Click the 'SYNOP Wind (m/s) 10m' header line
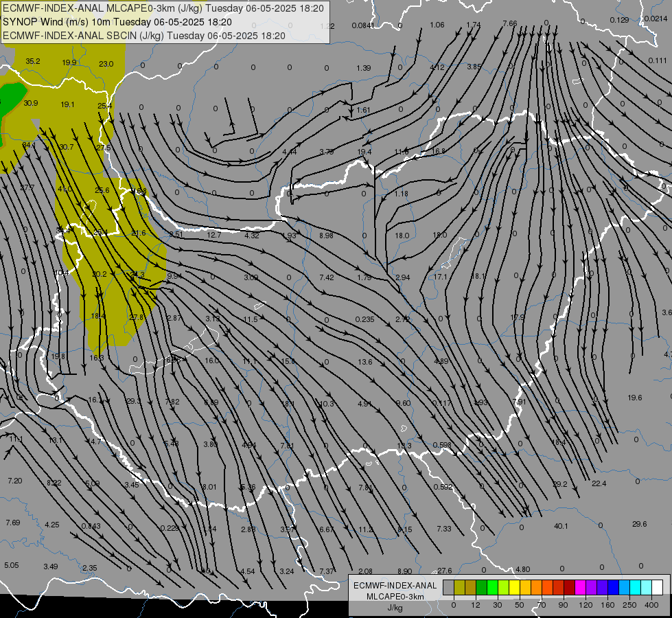The height and width of the screenshot is (618, 672). click(117, 22)
